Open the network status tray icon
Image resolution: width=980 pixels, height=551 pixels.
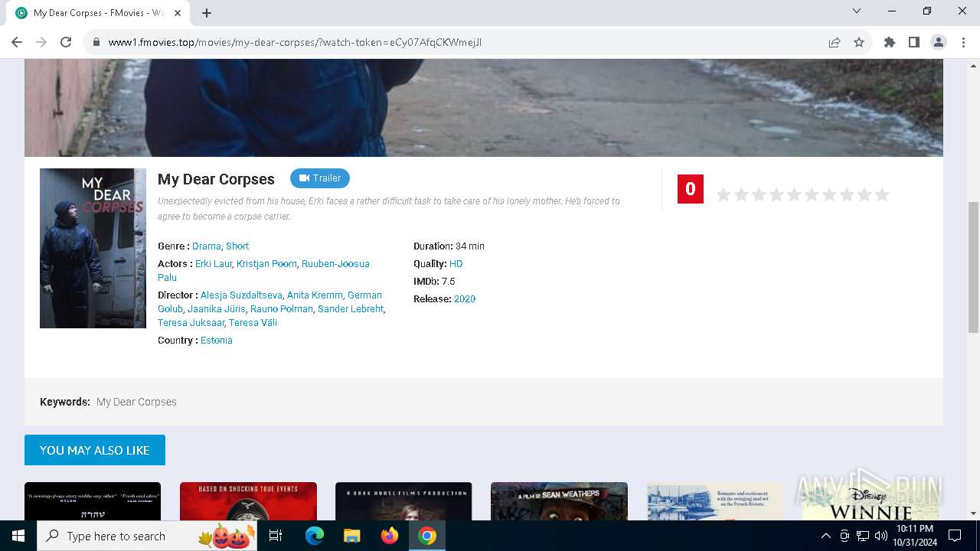[x=863, y=536]
